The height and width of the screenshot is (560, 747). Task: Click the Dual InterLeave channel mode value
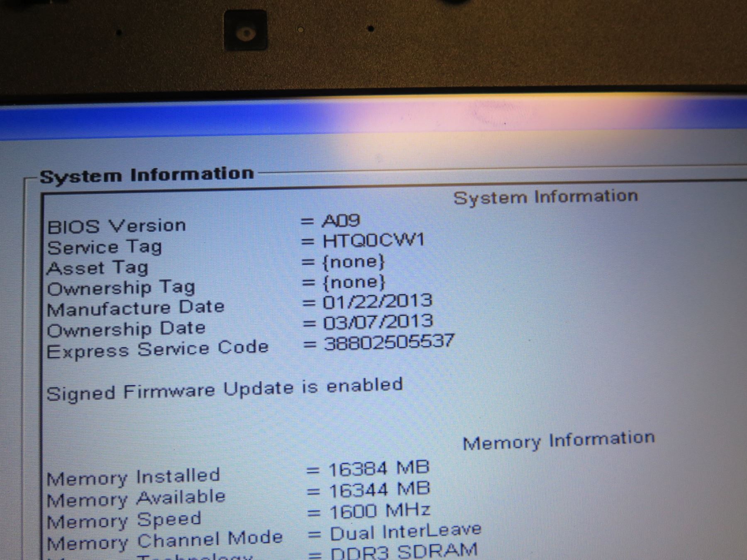coord(405,532)
